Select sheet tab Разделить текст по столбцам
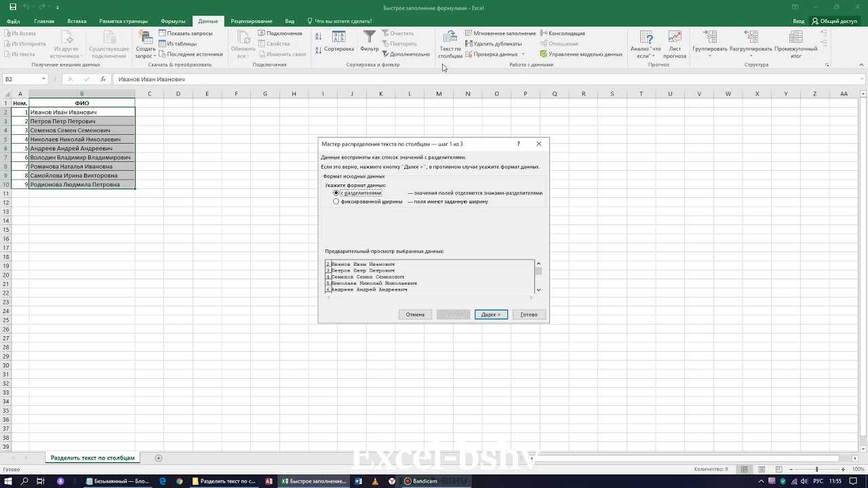This screenshot has height=488, width=868. click(x=93, y=457)
